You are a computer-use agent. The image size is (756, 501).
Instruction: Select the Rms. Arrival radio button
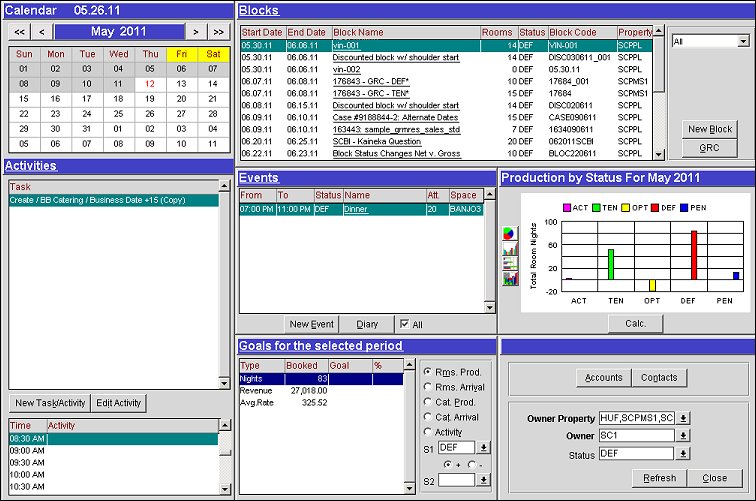[x=429, y=387]
